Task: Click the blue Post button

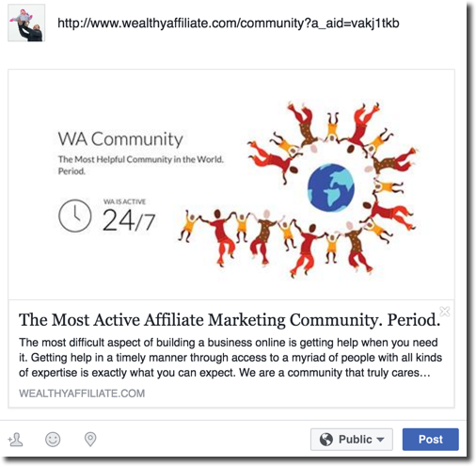Action: 431,440
